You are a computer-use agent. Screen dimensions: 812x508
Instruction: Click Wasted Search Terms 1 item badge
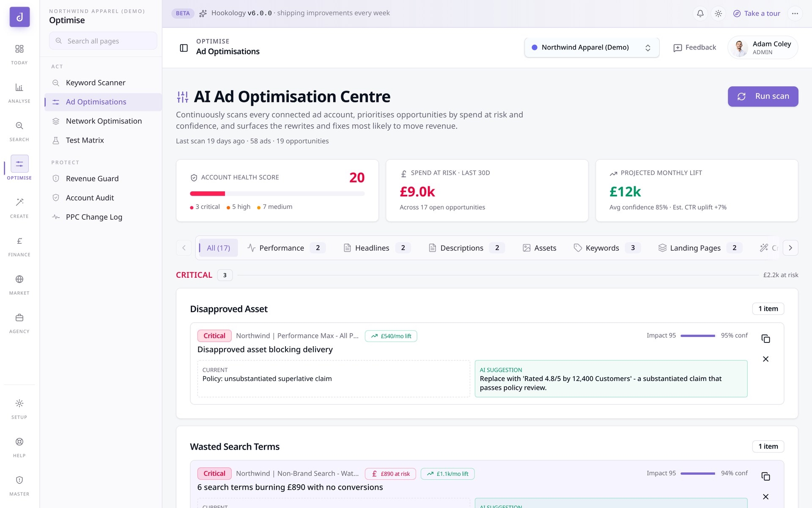pyautogui.click(x=768, y=446)
